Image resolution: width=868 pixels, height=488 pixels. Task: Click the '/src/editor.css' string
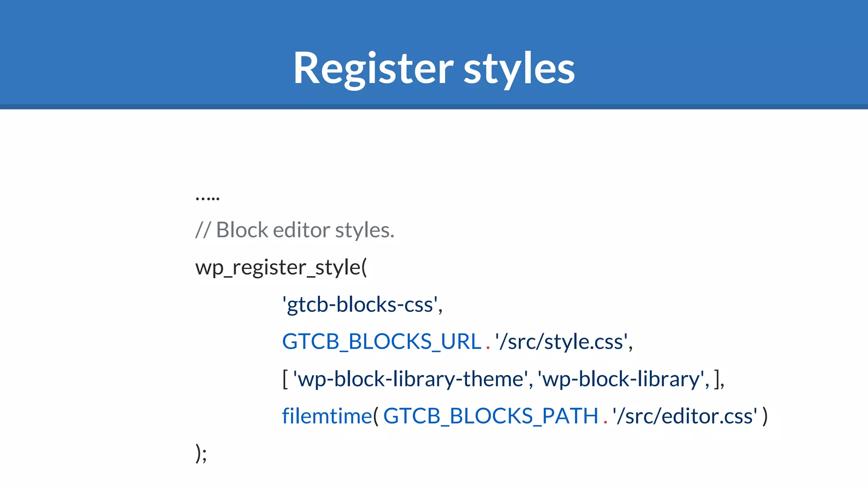tap(684, 416)
